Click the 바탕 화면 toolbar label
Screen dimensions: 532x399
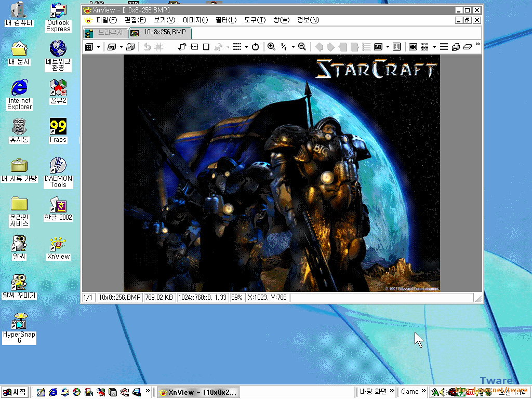373,392
